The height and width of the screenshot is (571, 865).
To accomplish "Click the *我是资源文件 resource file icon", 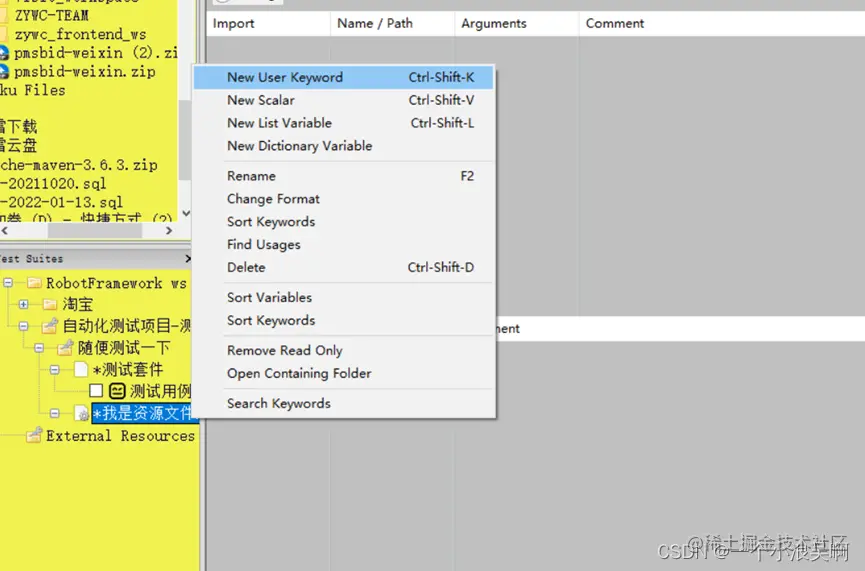I will pos(82,413).
